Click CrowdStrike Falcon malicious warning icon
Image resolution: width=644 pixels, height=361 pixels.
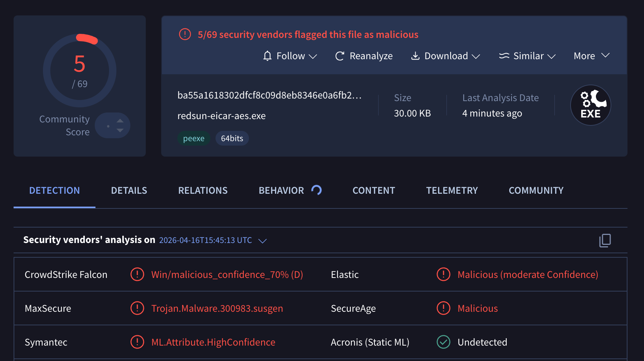[137, 274]
